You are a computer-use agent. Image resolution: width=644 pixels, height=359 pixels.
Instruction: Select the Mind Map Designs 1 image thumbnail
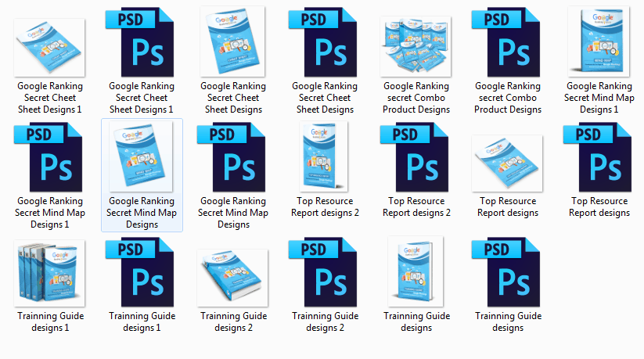[x=599, y=43]
